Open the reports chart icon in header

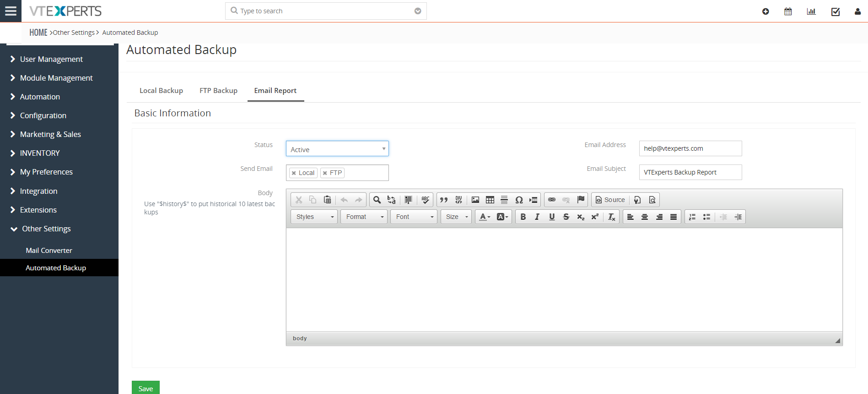[811, 11]
